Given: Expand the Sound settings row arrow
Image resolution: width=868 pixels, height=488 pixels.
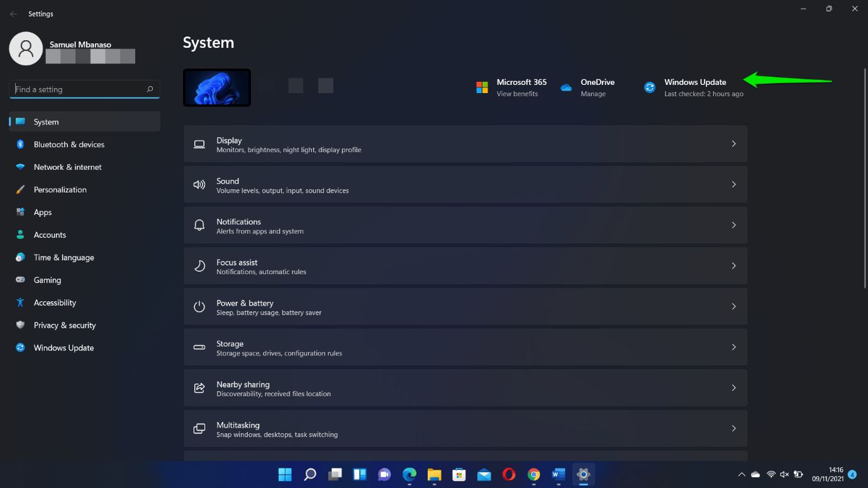Looking at the screenshot, I should click(733, 184).
